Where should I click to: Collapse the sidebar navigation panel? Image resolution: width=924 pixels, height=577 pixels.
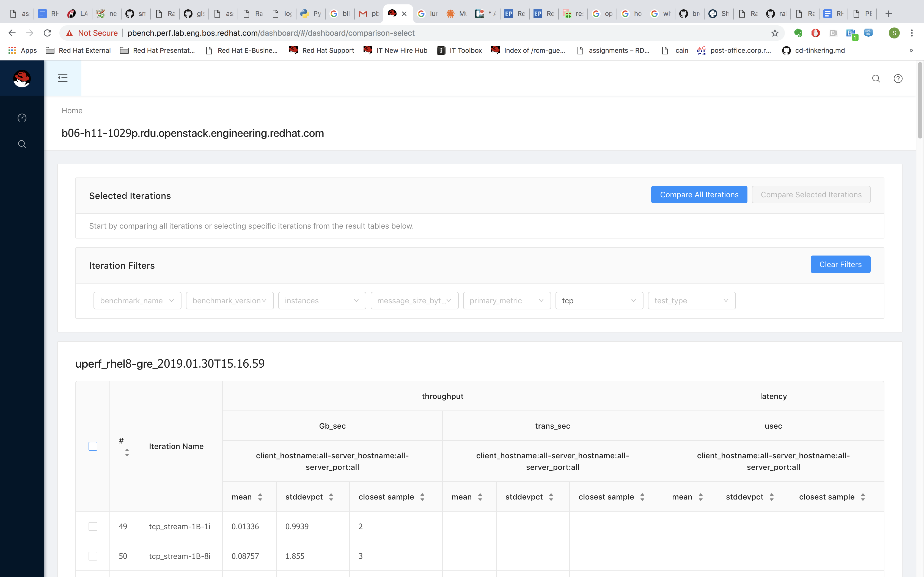tap(62, 77)
